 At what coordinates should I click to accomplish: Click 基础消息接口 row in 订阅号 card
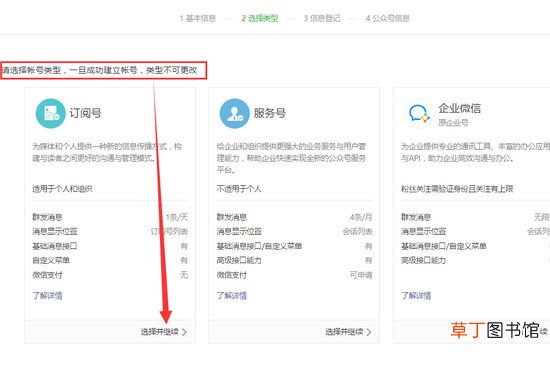tap(110, 246)
